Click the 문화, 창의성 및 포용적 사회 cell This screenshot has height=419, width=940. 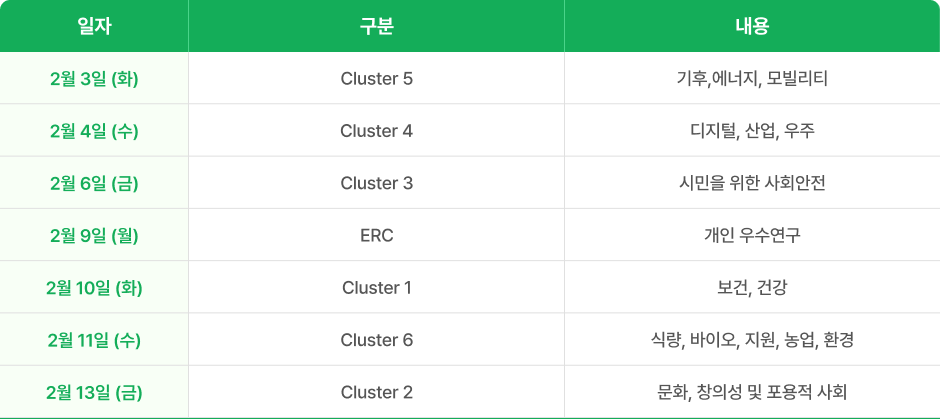752,392
